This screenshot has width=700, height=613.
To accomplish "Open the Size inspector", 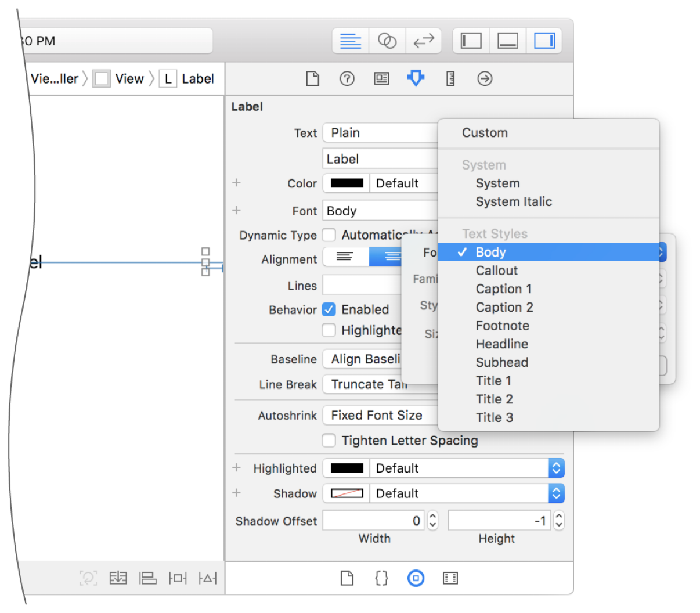I will [x=450, y=78].
